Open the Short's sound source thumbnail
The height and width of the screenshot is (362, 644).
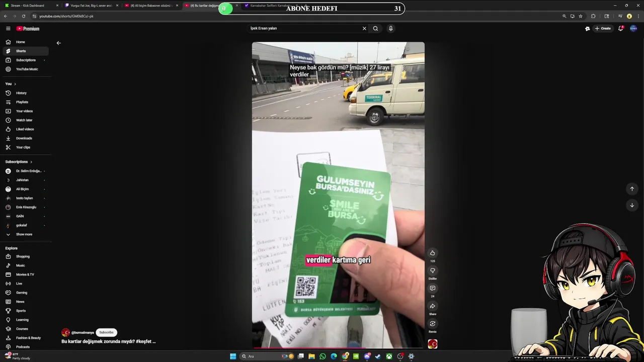pyautogui.click(x=432, y=344)
